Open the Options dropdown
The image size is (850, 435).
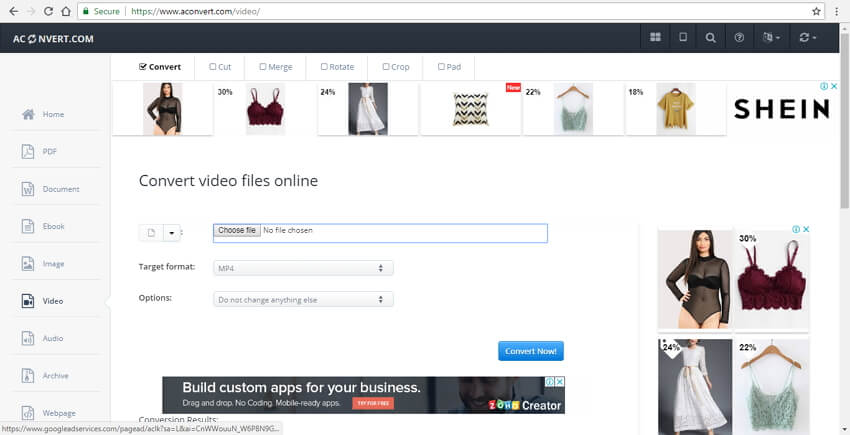tap(303, 299)
